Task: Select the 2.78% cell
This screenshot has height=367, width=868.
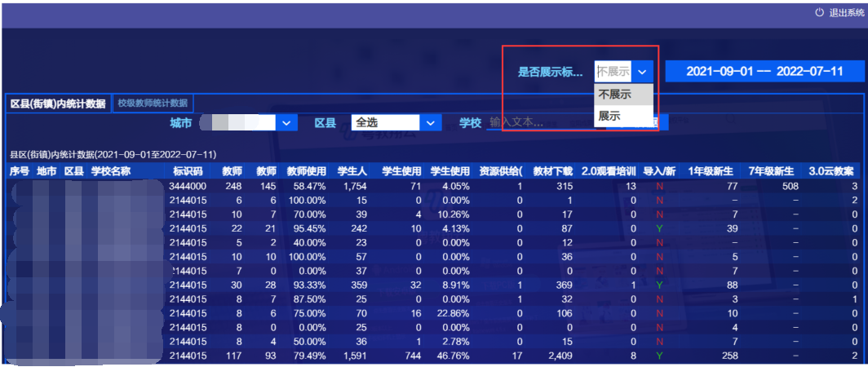Action: pos(454,341)
